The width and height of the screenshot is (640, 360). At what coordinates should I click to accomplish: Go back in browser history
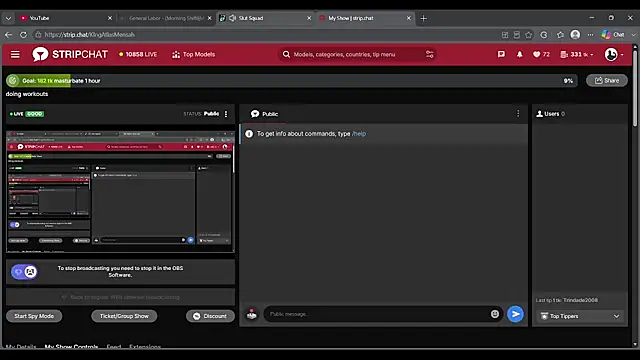(x=8, y=35)
